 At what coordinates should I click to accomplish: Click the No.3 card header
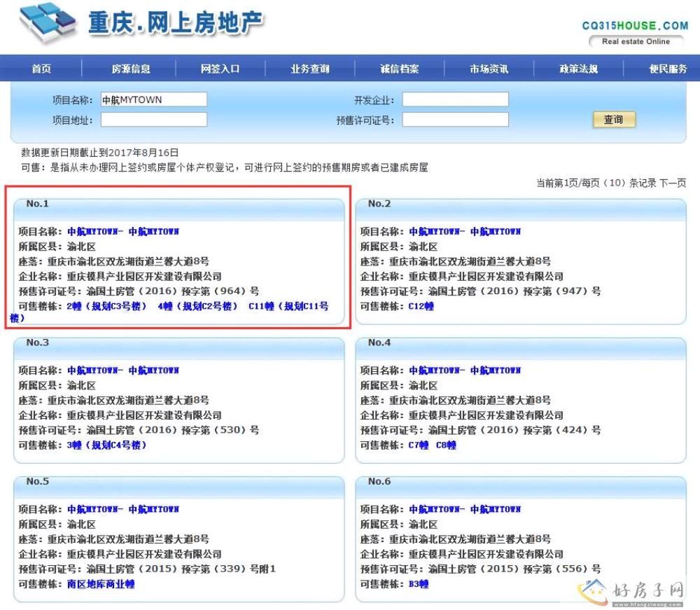(x=179, y=348)
